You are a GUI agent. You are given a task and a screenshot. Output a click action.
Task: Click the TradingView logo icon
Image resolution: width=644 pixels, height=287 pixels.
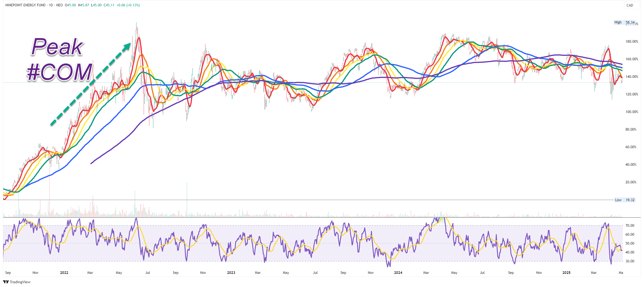[6, 282]
